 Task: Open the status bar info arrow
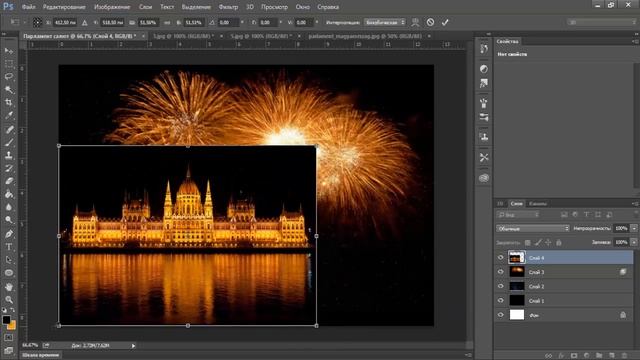point(133,346)
